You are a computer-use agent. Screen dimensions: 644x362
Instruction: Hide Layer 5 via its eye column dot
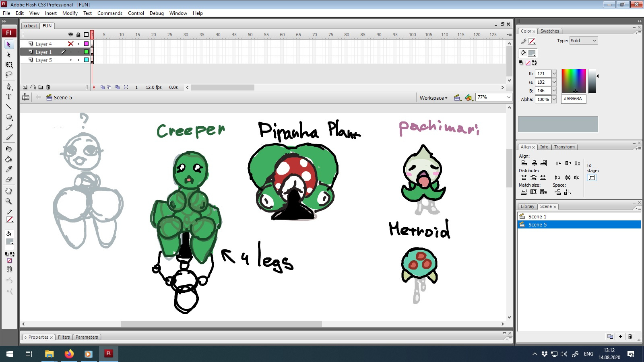click(x=71, y=60)
